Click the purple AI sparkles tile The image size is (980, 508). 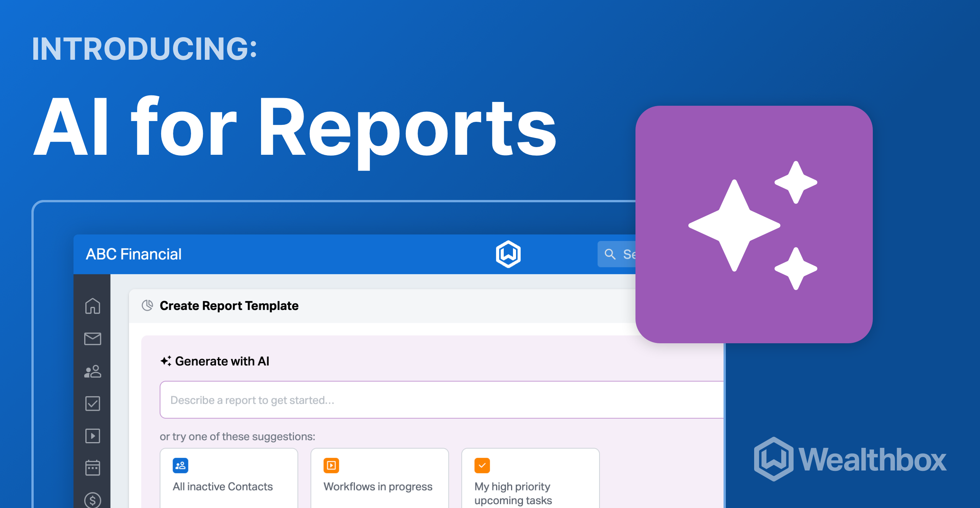pos(753,225)
